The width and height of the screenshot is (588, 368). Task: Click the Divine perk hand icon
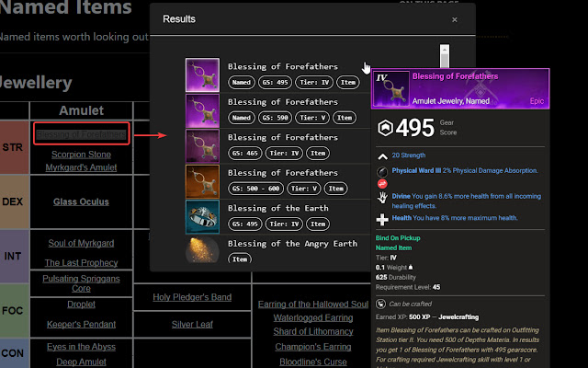point(382,197)
